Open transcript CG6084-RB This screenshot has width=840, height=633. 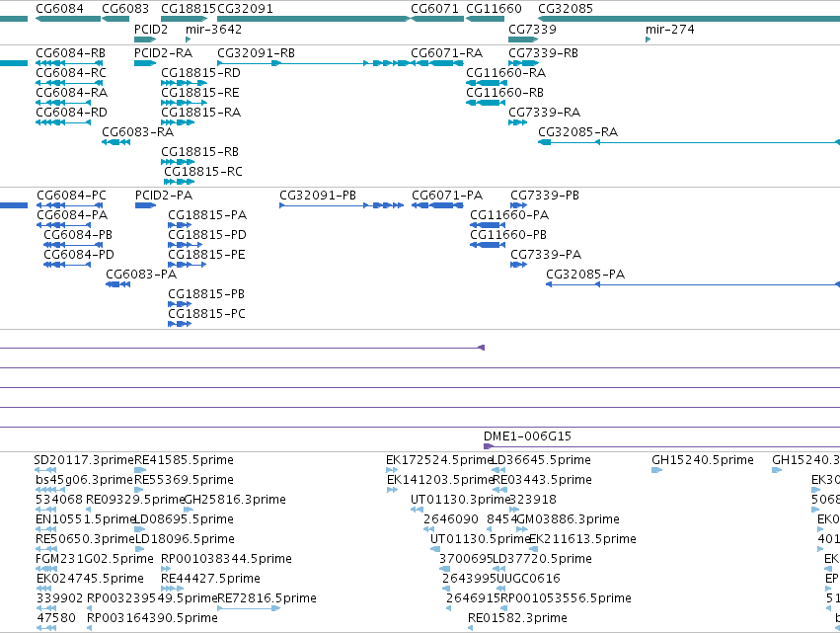[70, 53]
